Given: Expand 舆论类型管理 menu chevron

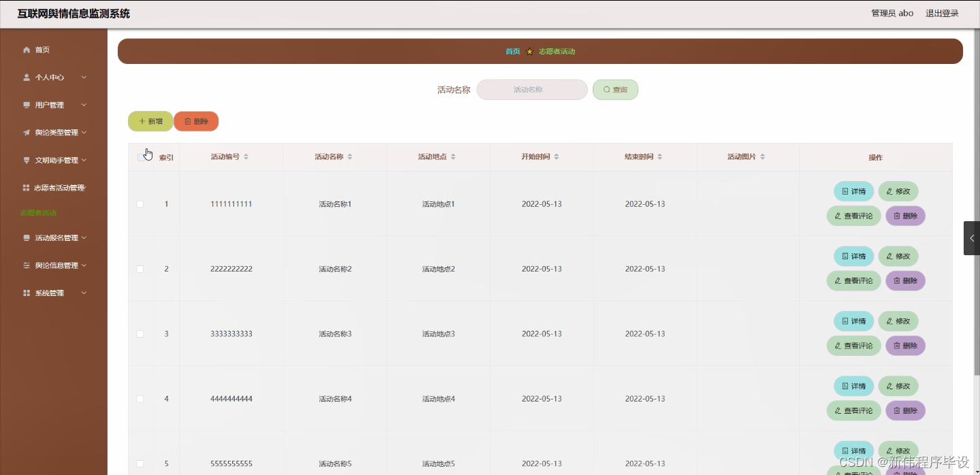Looking at the screenshot, I should tap(84, 133).
